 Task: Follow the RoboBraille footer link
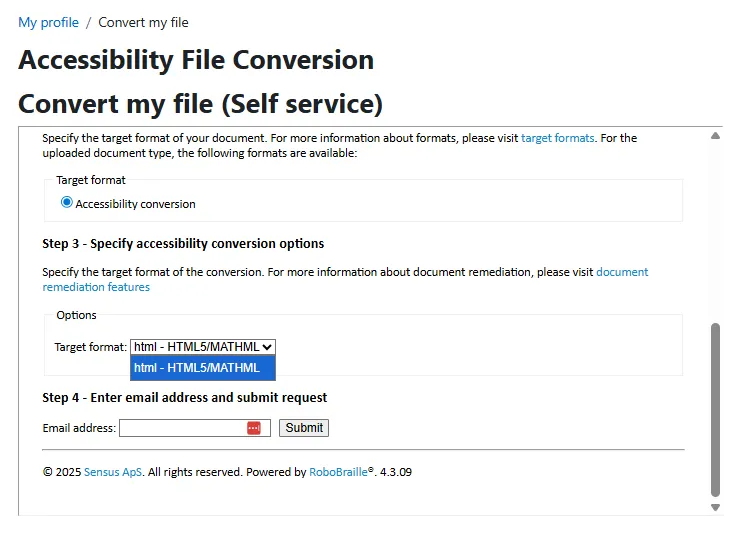[338, 472]
